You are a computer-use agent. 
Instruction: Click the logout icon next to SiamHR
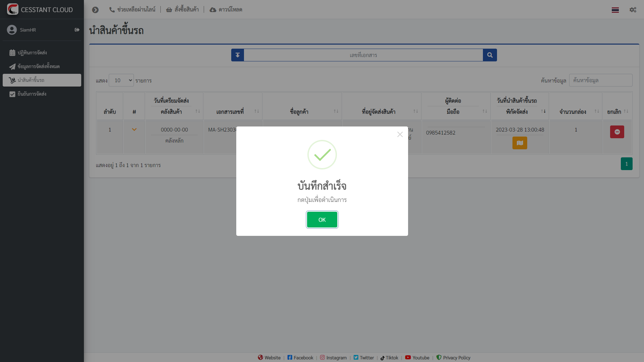(x=77, y=30)
